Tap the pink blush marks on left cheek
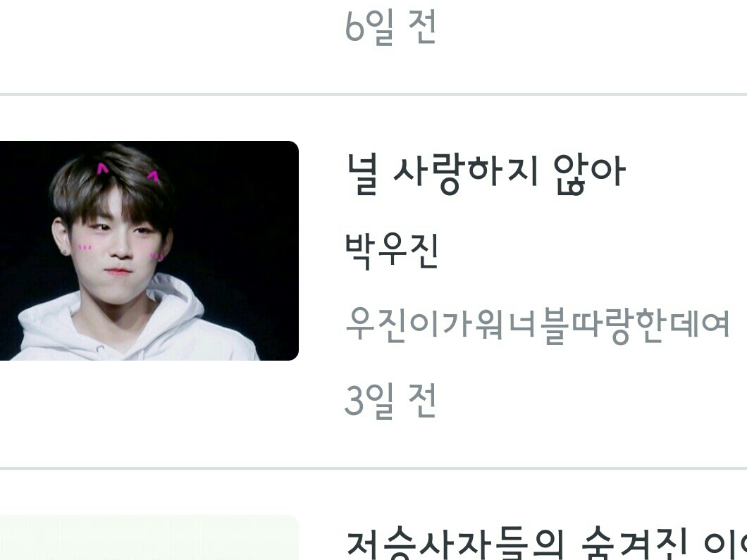This screenshot has height=560, width=747. [x=85, y=247]
